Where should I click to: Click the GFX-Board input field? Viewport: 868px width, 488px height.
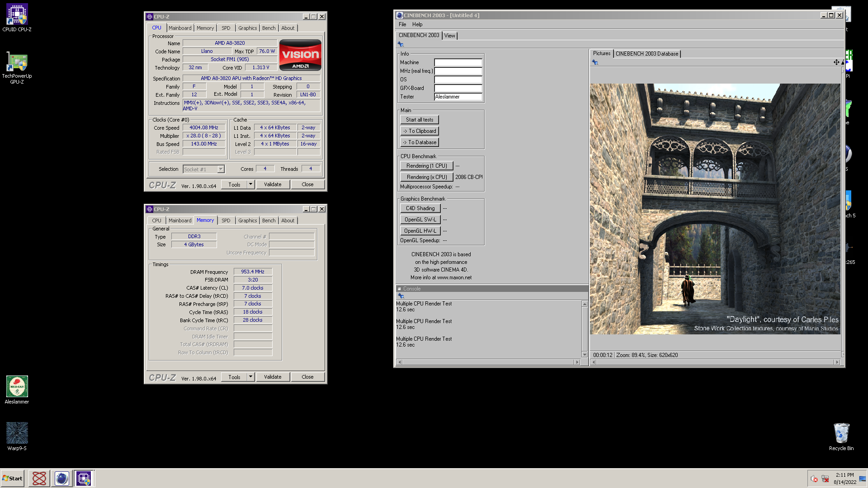point(458,88)
